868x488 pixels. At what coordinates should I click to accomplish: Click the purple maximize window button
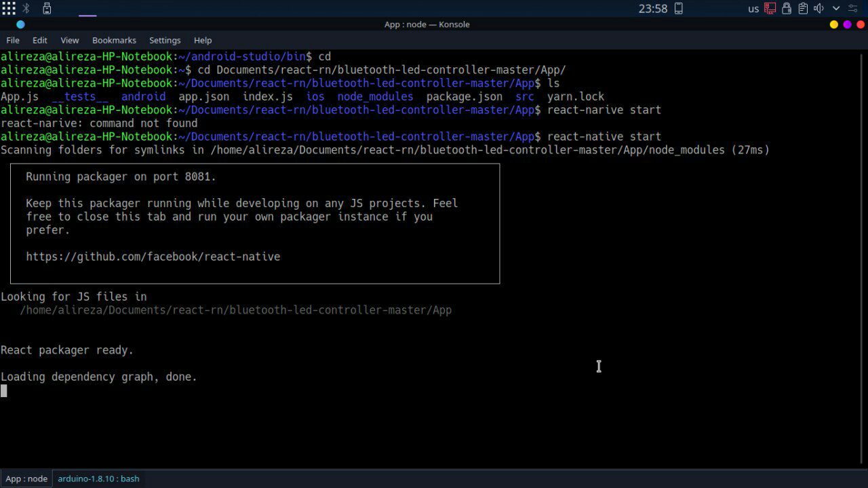847,24
